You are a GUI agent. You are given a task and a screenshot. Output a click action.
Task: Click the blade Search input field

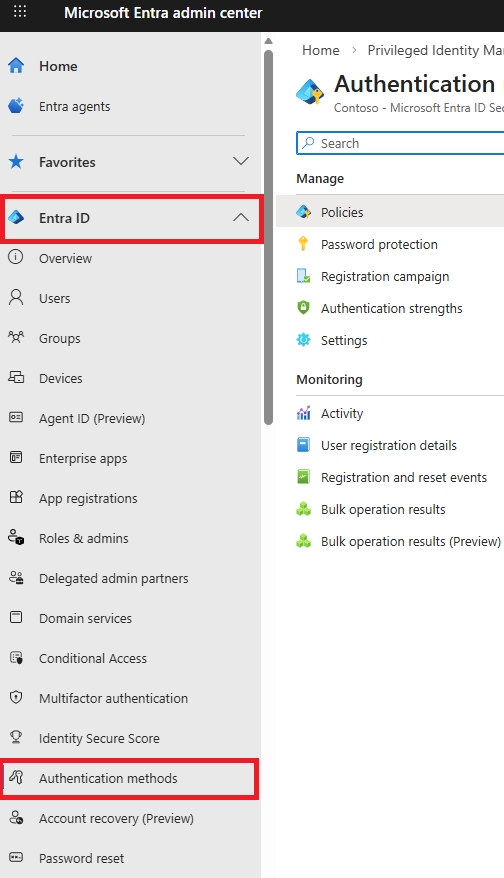point(400,143)
